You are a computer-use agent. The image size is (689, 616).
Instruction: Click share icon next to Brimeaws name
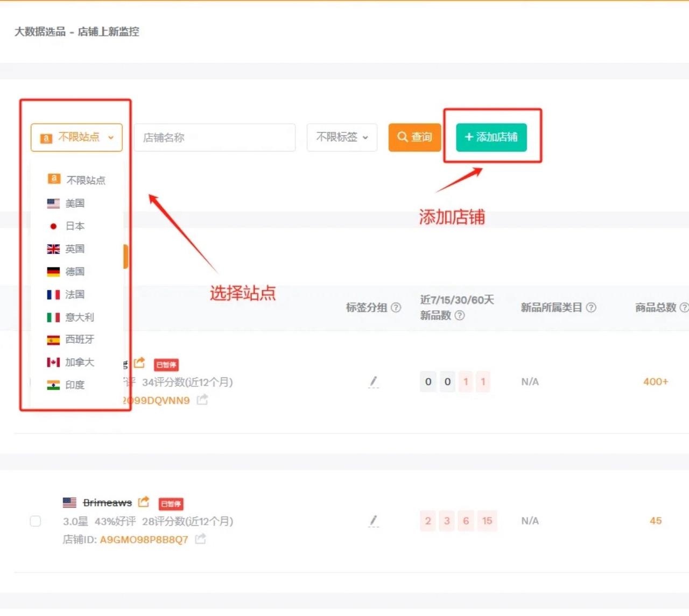click(x=144, y=502)
